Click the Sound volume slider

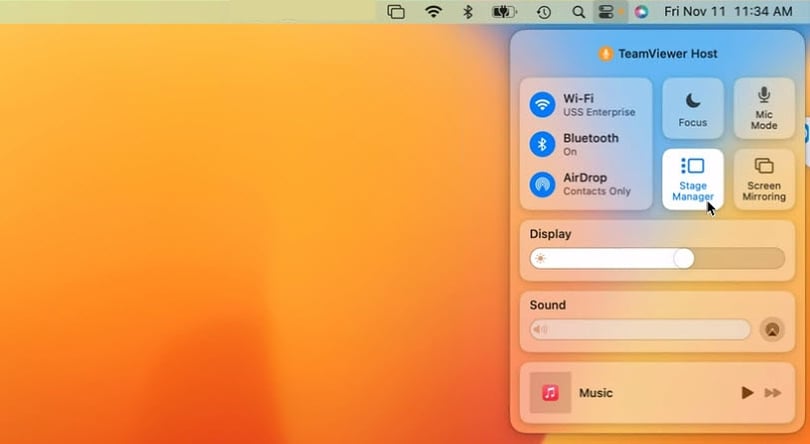(640, 329)
